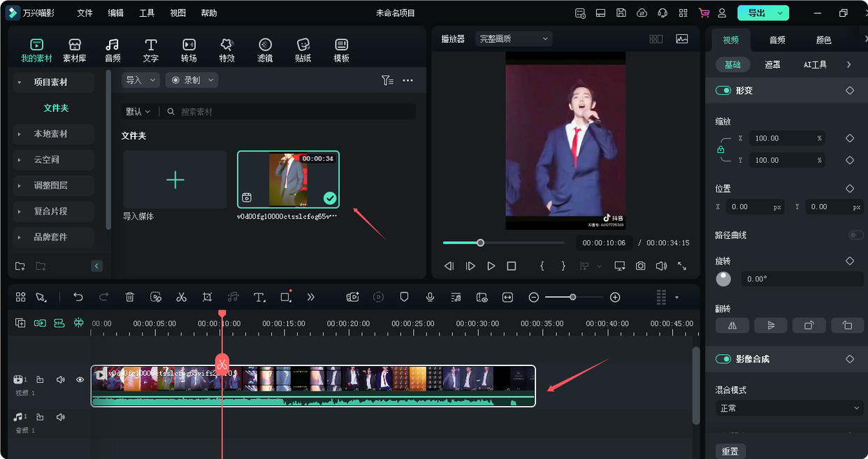This screenshot has width=868, height=459.
Task: Expand the 本地素材 tree item
Action: [x=50, y=133]
